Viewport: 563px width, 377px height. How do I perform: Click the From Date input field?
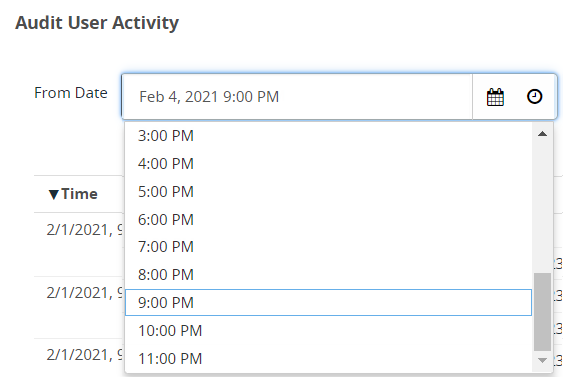click(x=297, y=97)
